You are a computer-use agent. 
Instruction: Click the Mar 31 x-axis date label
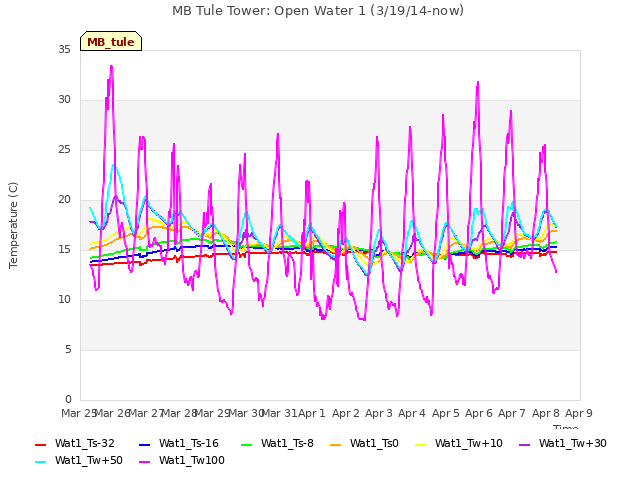(x=279, y=413)
